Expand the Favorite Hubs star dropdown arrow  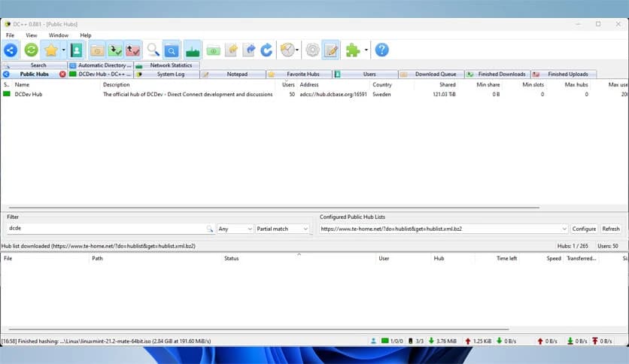click(63, 50)
